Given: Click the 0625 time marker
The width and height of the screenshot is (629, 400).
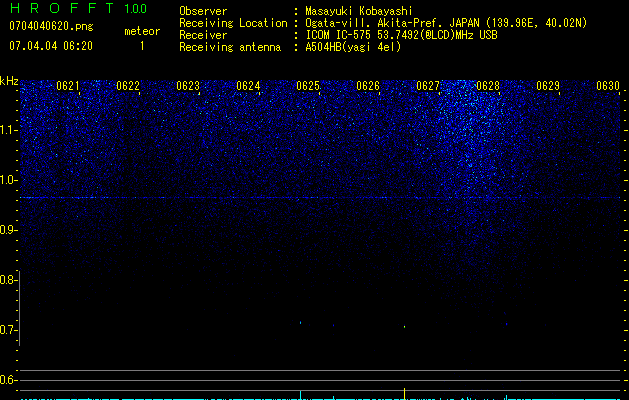Looking at the screenshot, I should pyautogui.click(x=308, y=86).
